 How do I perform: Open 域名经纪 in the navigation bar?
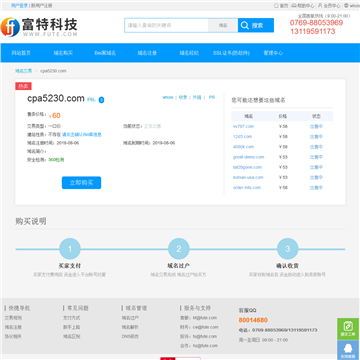(x=189, y=53)
